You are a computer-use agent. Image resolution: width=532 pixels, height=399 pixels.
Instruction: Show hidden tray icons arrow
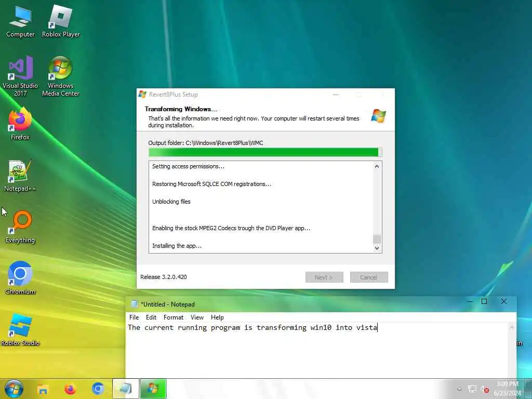point(459,389)
